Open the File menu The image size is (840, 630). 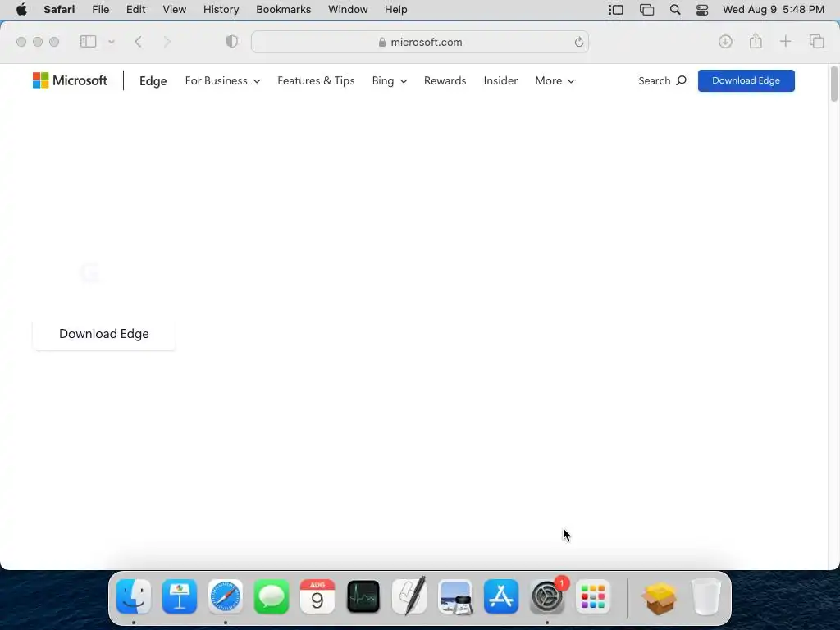100,10
